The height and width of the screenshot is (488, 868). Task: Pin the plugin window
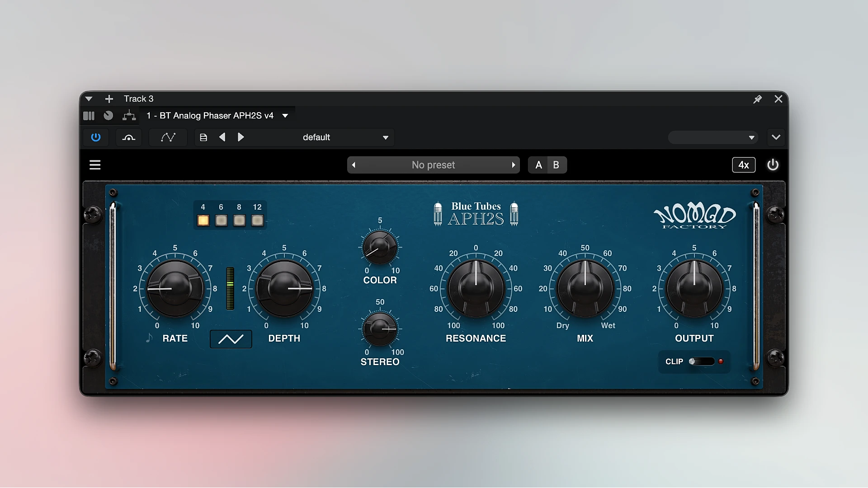coord(758,99)
